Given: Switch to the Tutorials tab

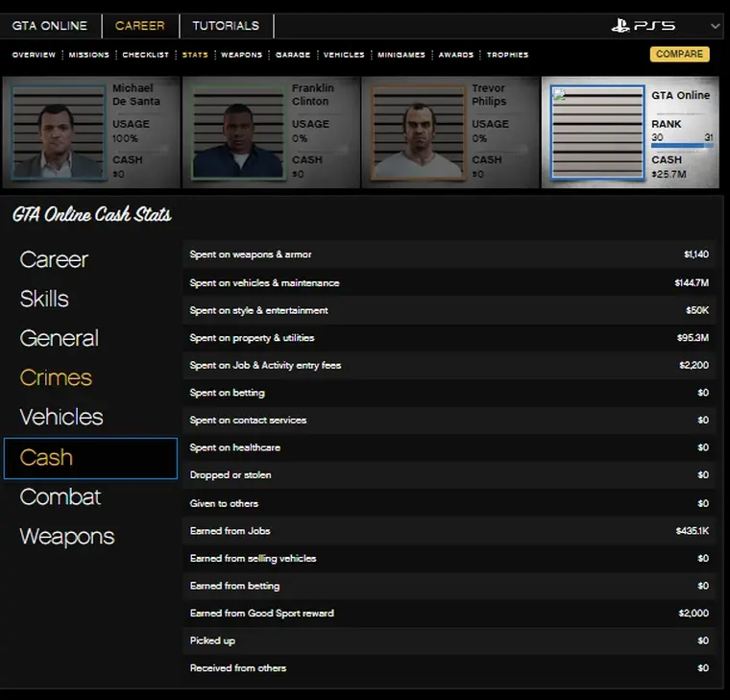Looking at the screenshot, I should click(226, 26).
